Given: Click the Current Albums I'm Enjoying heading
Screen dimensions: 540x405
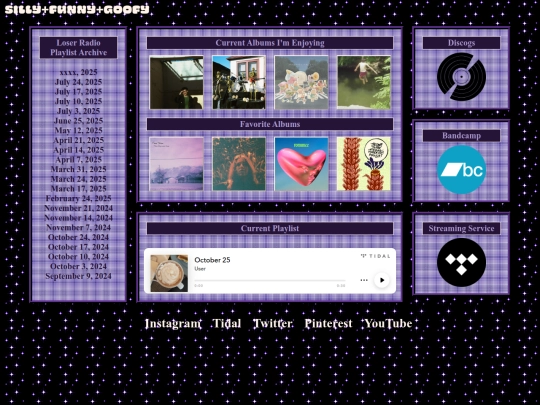Looking at the screenshot, I should (x=270, y=43).
